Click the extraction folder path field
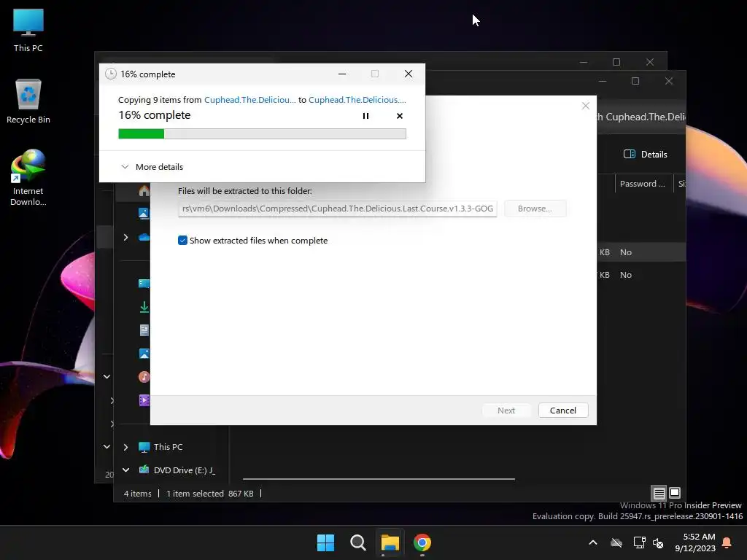 pyautogui.click(x=337, y=209)
